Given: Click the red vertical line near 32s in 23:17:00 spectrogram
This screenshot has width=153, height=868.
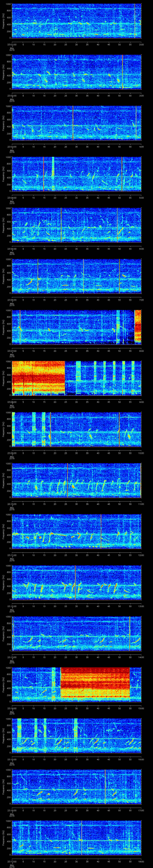Looking at the screenshot, I should 81,838.
